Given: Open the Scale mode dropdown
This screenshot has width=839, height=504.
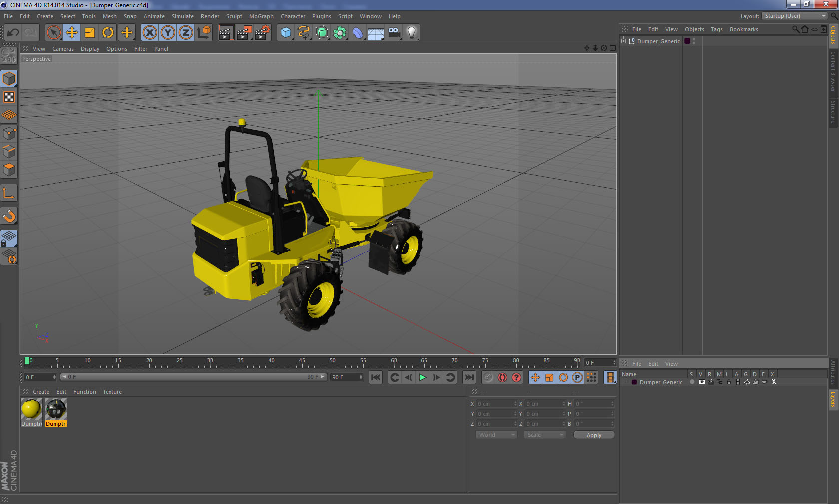Looking at the screenshot, I should coord(545,435).
